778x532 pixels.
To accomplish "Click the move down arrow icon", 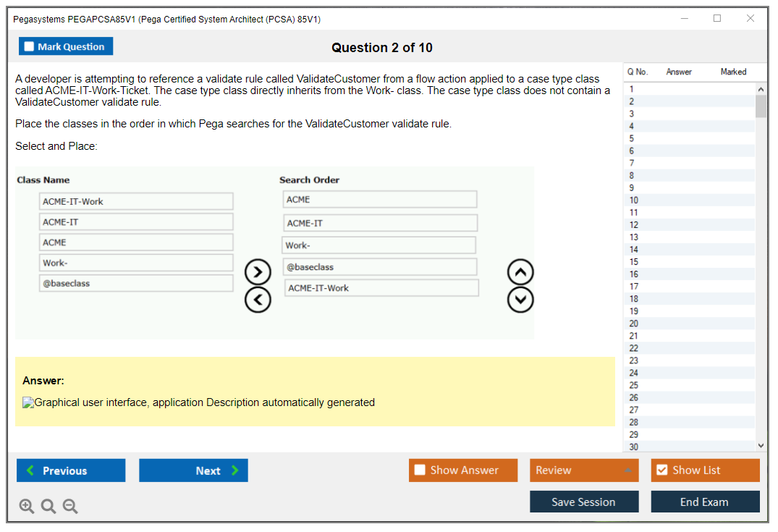I will pyautogui.click(x=520, y=299).
